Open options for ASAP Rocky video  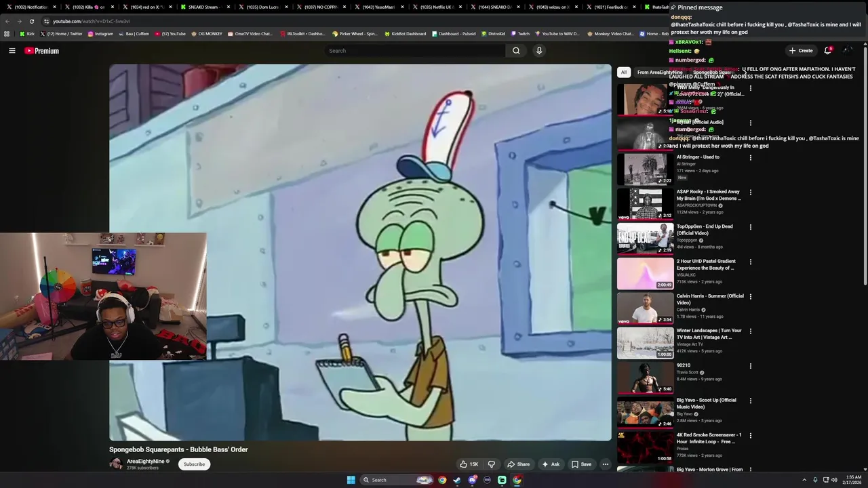751,192
